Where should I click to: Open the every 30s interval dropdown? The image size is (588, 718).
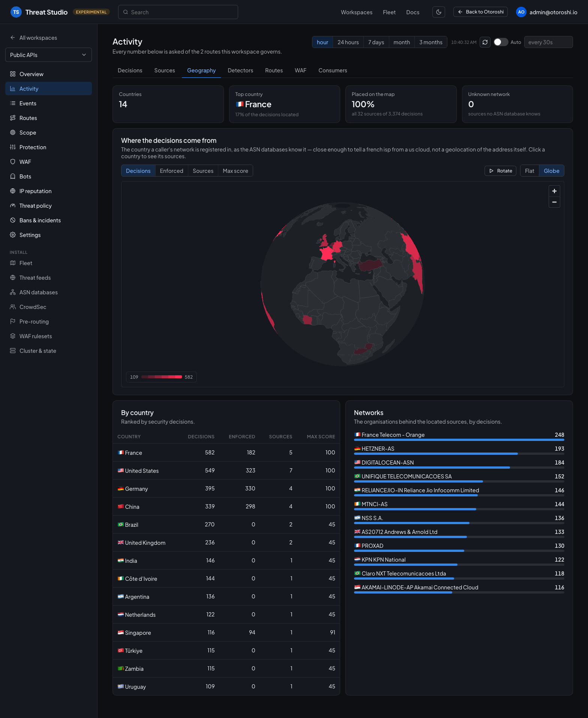click(548, 42)
